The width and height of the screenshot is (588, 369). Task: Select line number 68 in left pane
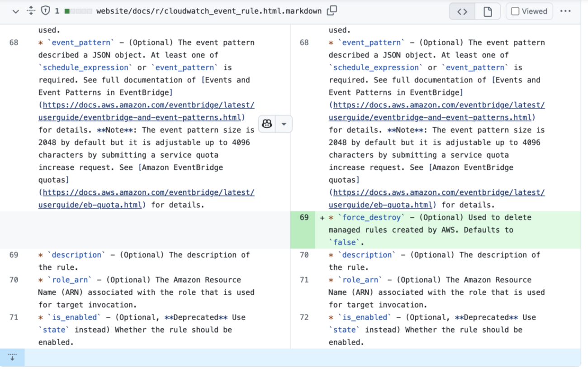(14, 43)
